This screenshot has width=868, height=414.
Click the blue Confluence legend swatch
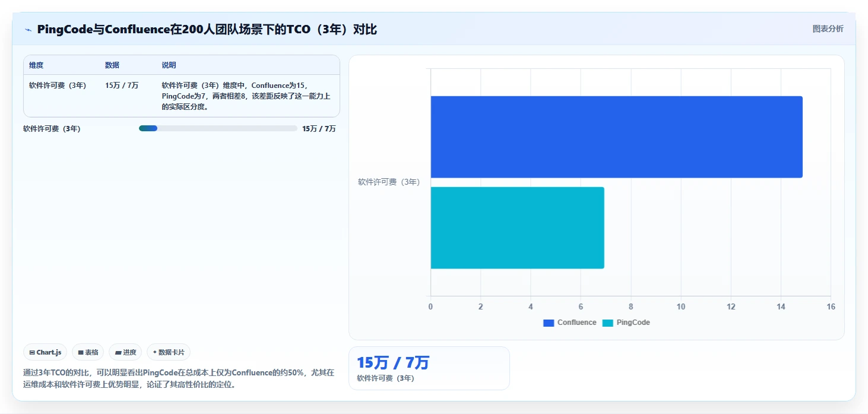[x=549, y=323]
